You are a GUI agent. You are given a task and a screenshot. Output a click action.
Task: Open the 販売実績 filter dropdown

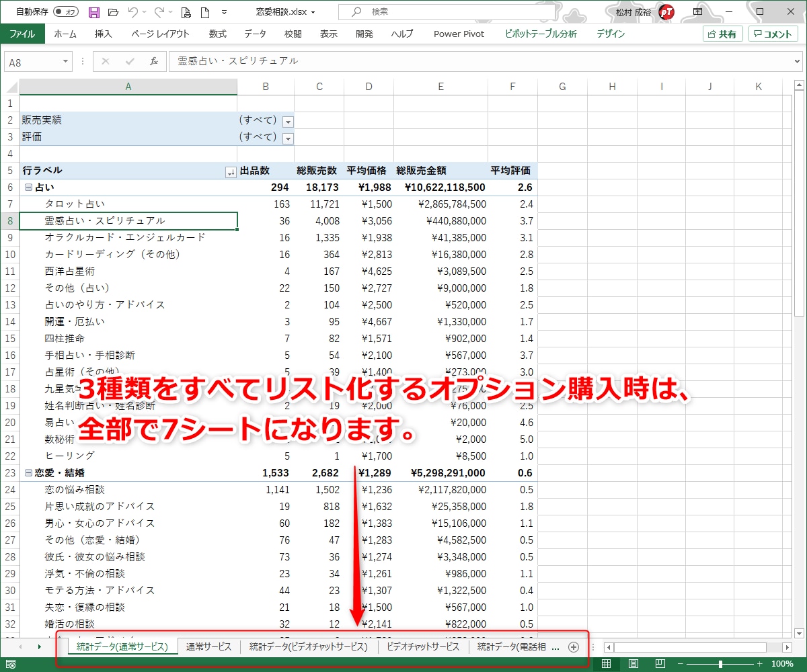point(289,122)
